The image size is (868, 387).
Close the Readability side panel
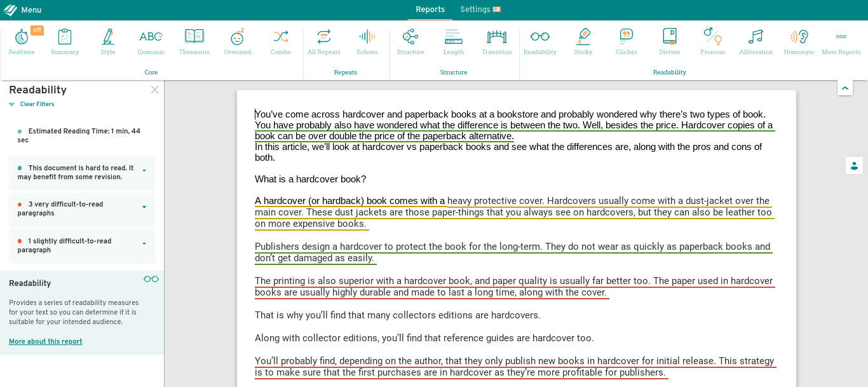tap(154, 90)
